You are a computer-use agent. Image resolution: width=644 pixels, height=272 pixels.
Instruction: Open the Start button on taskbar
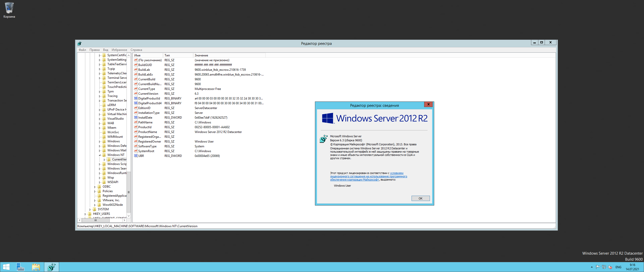[x=6, y=267]
